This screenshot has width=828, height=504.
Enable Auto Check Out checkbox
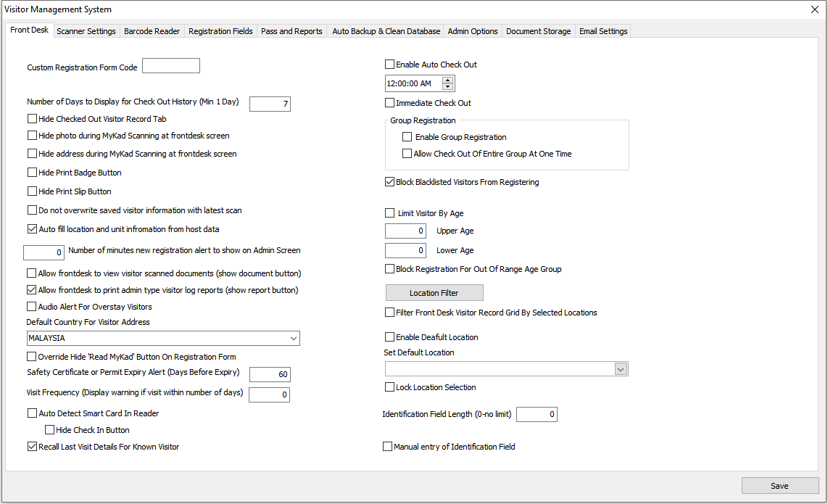point(390,65)
